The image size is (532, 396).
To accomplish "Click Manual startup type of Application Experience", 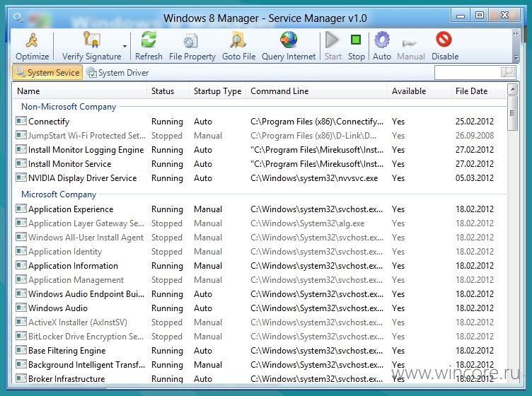I will (208, 209).
